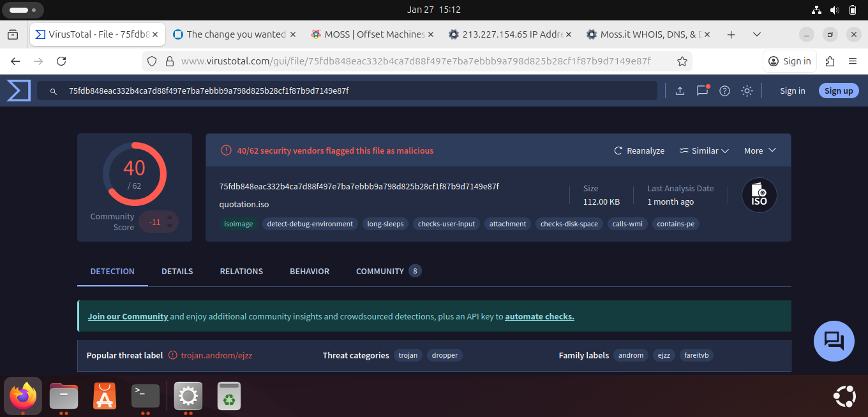Click the Firefox account Sign in button
The height and width of the screenshot is (417, 868).
coord(789,61)
